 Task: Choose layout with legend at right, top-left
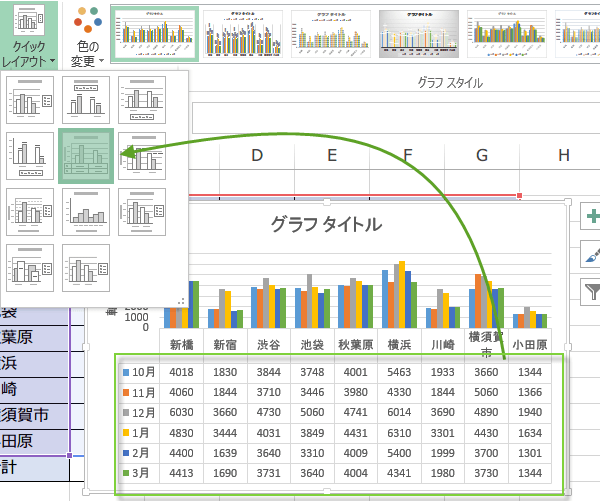[x=30, y=100]
